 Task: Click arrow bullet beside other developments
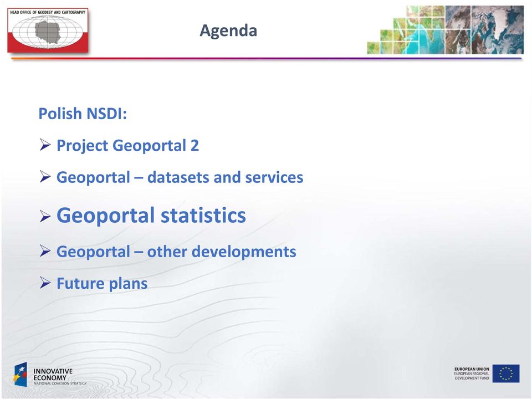click(x=45, y=250)
